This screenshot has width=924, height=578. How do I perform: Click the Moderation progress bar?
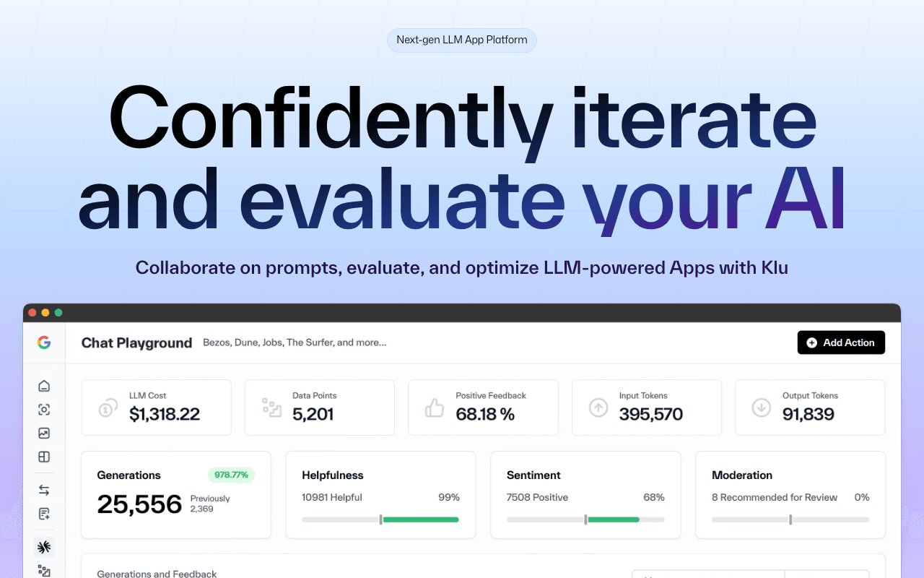point(790,519)
